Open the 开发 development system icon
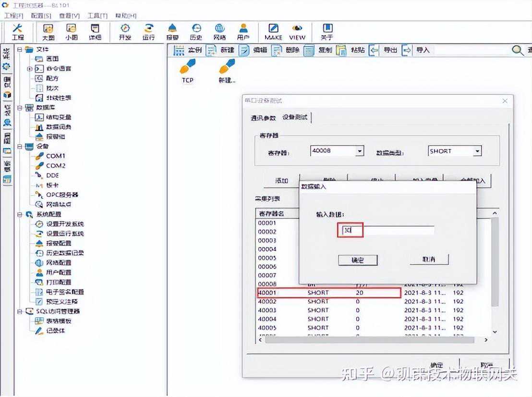 125,32
